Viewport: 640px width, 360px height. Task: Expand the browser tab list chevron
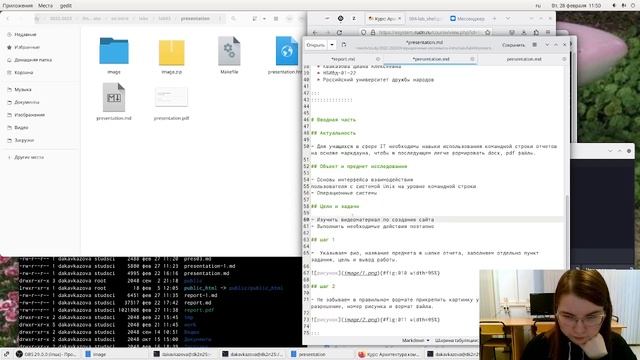pyautogui.click(x=508, y=18)
